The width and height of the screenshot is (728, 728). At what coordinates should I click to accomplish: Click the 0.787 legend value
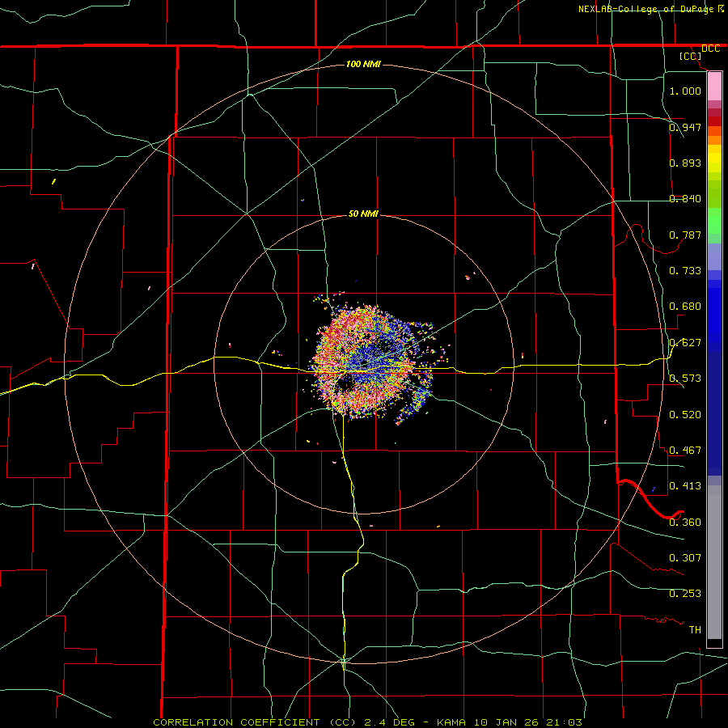click(685, 235)
